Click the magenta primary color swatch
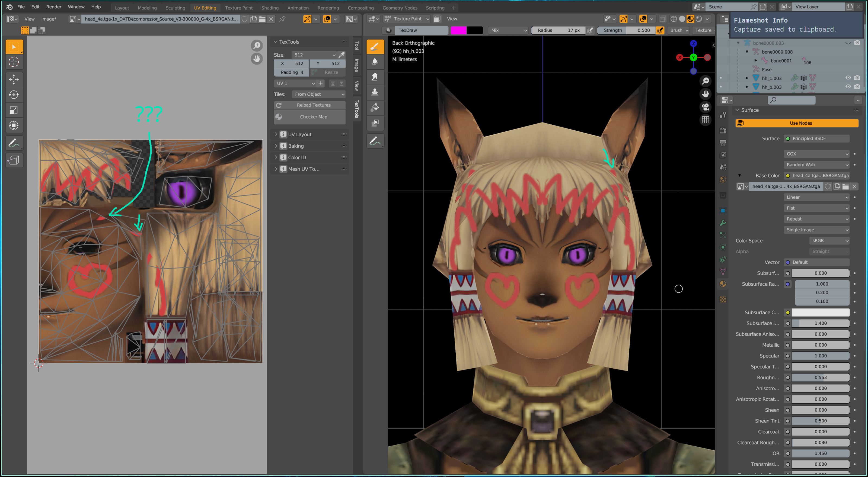Image resolution: width=868 pixels, height=477 pixels. tap(459, 30)
